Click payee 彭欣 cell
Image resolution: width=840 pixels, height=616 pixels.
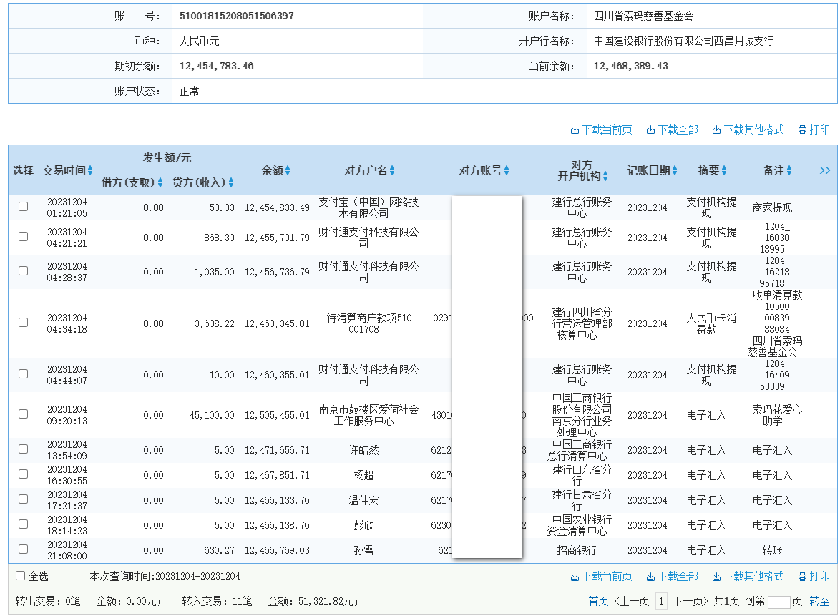[x=363, y=525]
